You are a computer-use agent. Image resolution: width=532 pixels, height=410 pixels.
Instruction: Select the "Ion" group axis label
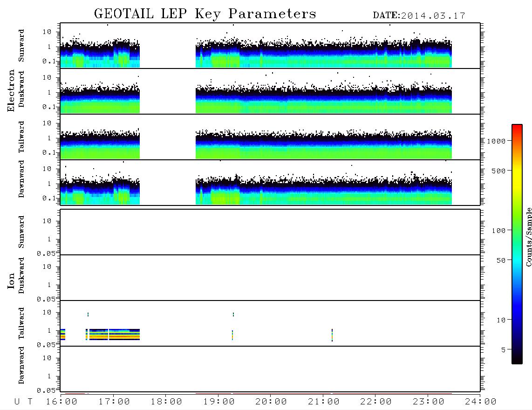pyautogui.click(x=11, y=280)
